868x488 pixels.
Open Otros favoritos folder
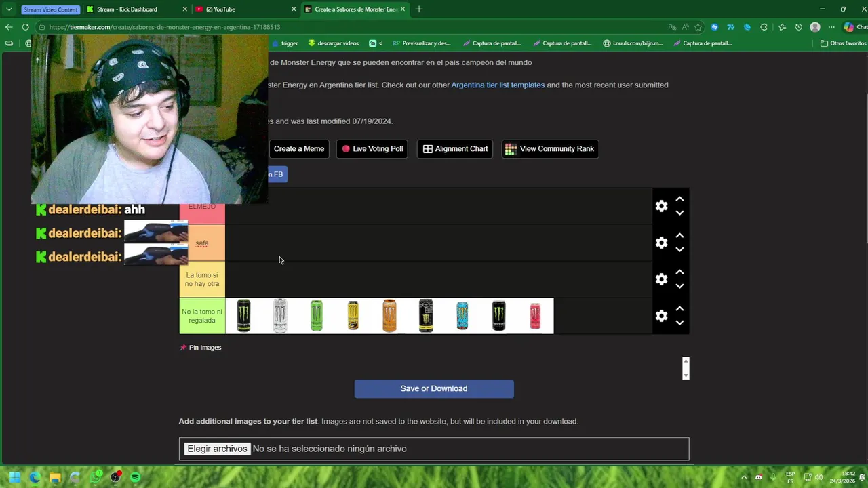coord(843,43)
